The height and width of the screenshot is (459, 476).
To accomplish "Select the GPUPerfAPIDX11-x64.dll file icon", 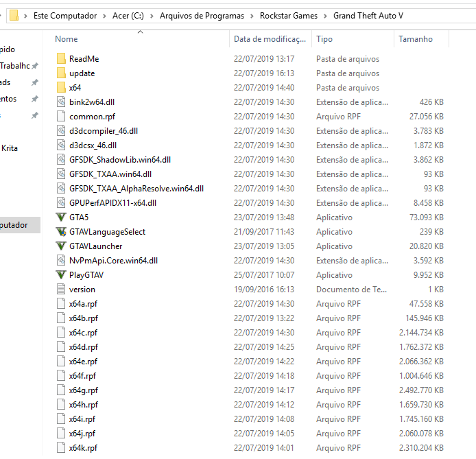I will 61,203.
